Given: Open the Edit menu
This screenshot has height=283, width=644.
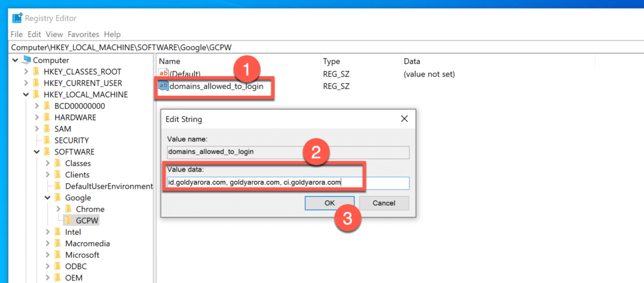Looking at the screenshot, I should 34,34.
